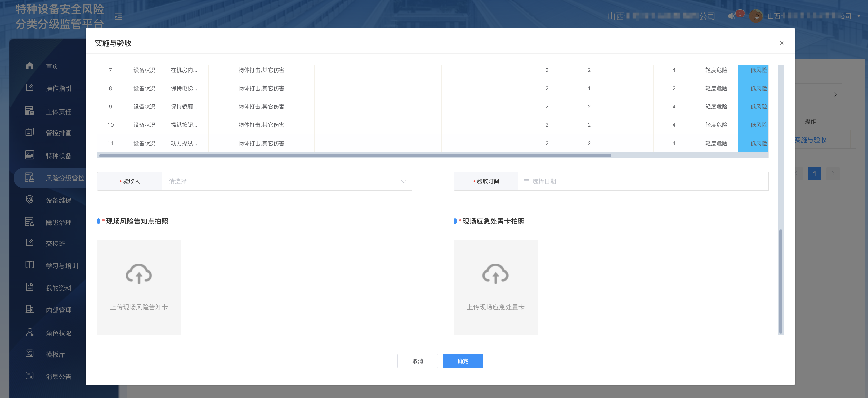868x398 pixels.
Task: Click the horizontal table scrollbar thumb
Action: [355, 156]
